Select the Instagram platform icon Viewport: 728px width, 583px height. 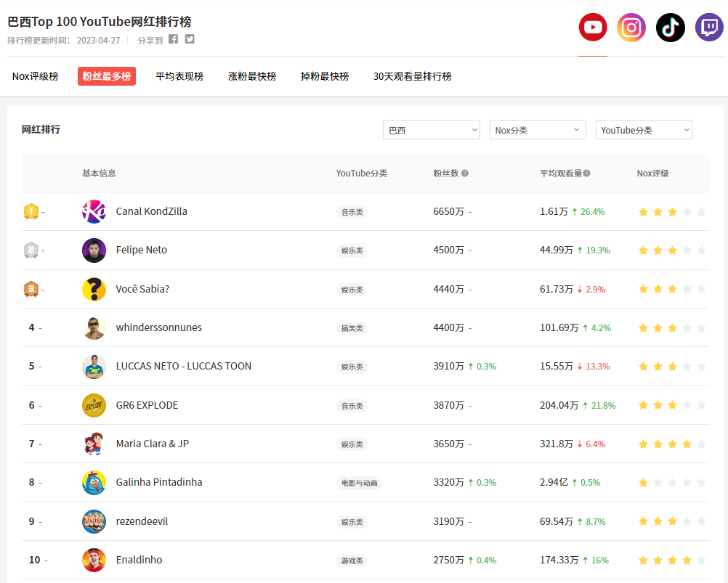click(631, 27)
